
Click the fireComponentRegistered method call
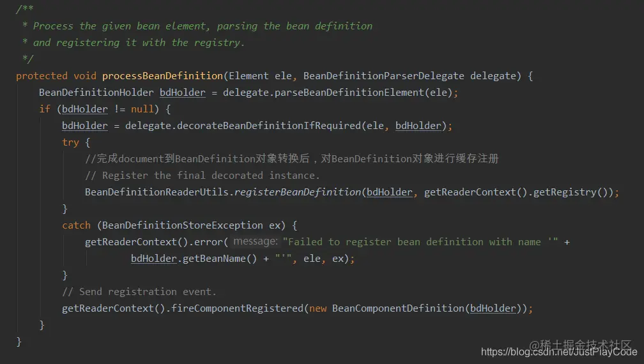[237, 308]
